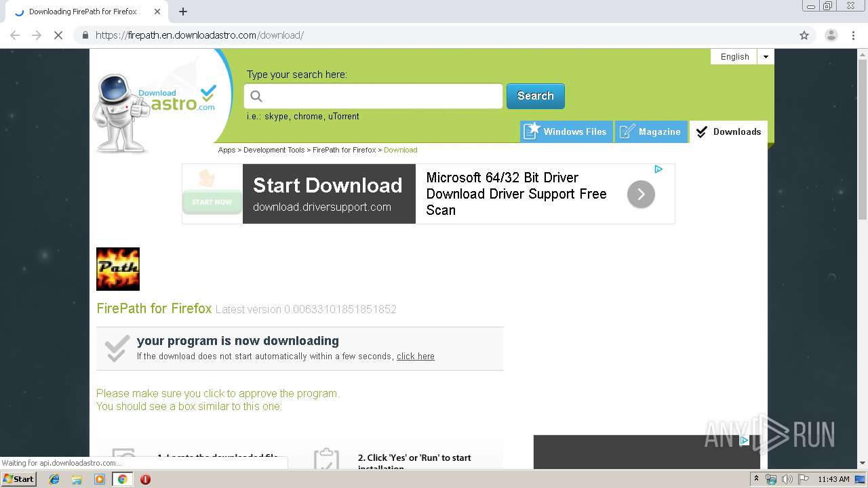Click the Microsoft Driver Support ad text
The image size is (868, 488).
coord(516,194)
